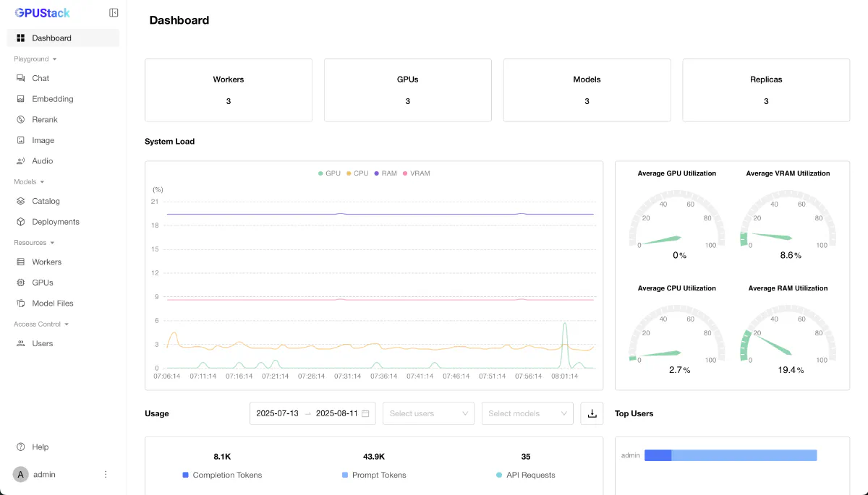Click the Dashboard grid icon
Viewport: 868px width, 495px height.
pos(20,38)
